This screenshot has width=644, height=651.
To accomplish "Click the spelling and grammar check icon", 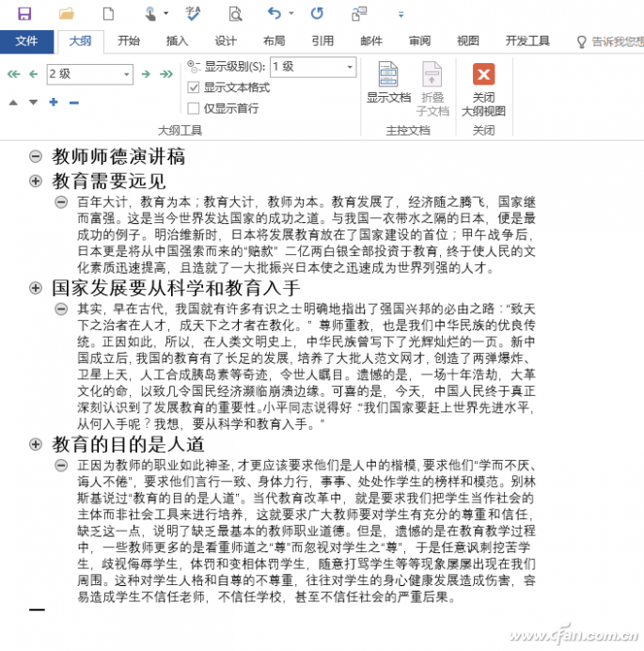I will 193,14.
